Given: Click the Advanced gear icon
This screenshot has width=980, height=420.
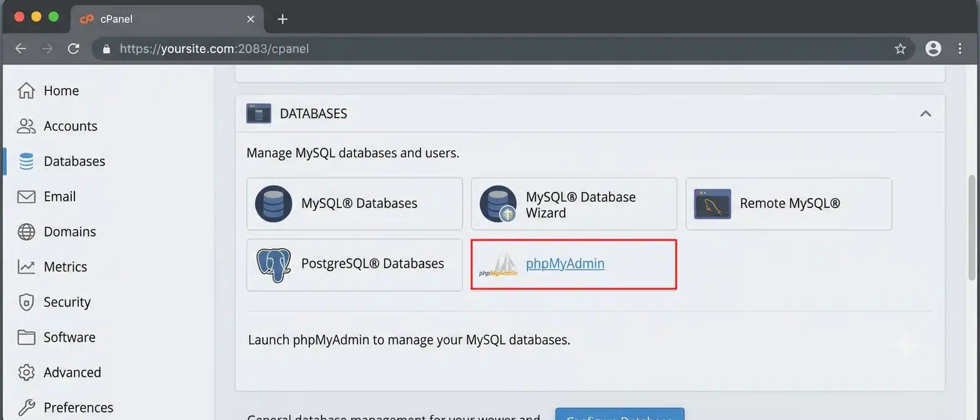Looking at the screenshot, I should (26, 372).
